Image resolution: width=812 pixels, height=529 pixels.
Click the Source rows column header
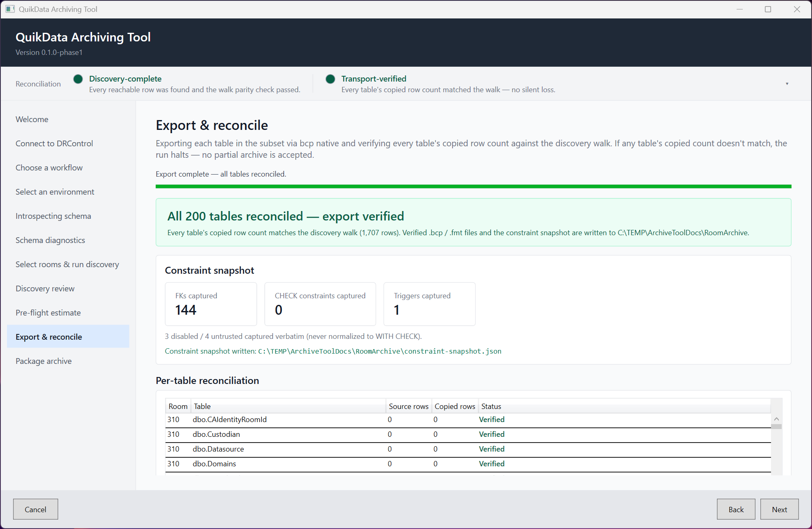[408, 406]
